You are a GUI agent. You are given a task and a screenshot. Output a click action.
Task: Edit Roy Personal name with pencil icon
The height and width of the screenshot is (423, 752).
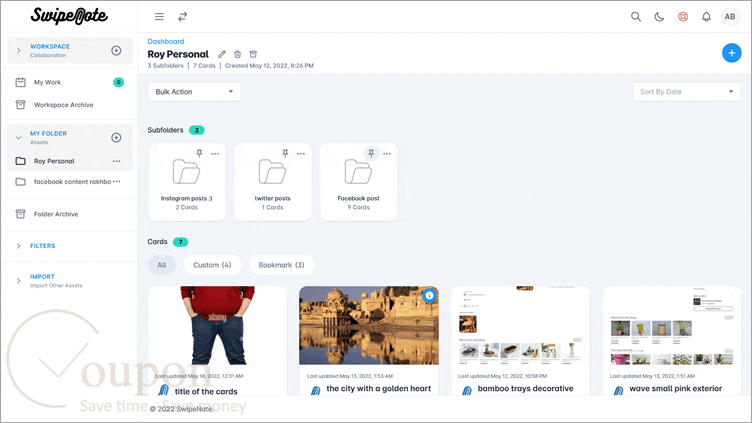click(222, 54)
